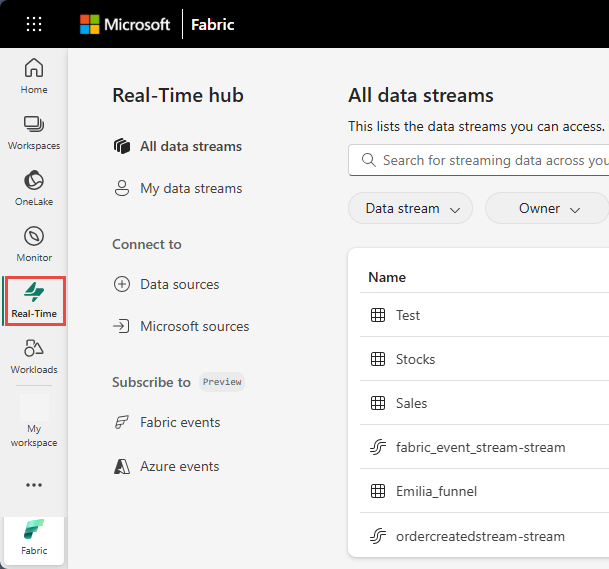This screenshot has width=609, height=569.
Task: Click the All data streams stack icon
Action: click(122, 146)
